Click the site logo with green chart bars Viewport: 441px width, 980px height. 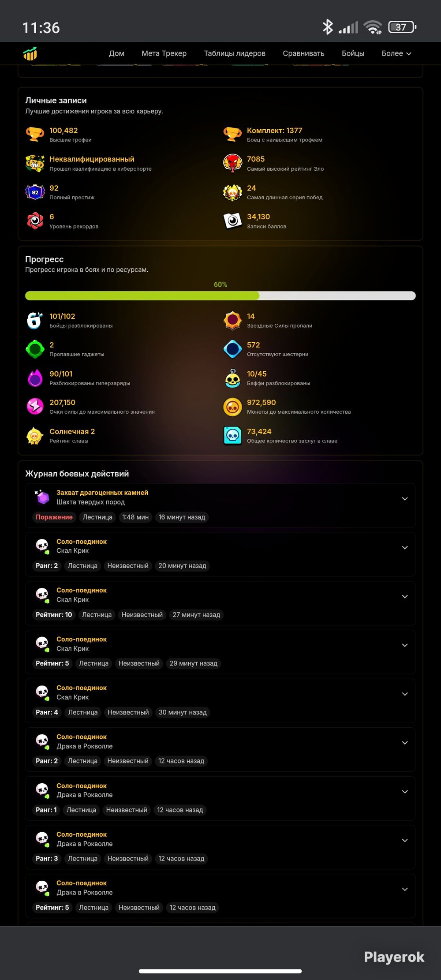[x=30, y=54]
